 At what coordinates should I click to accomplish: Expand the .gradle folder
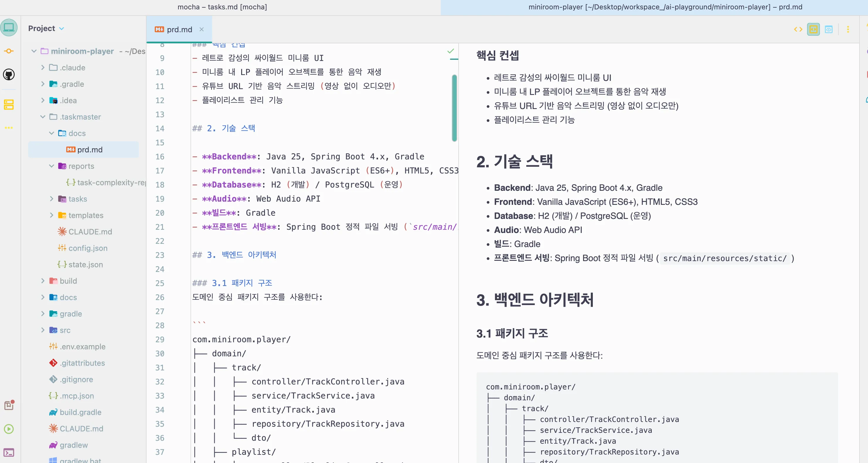pyautogui.click(x=42, y=84)
